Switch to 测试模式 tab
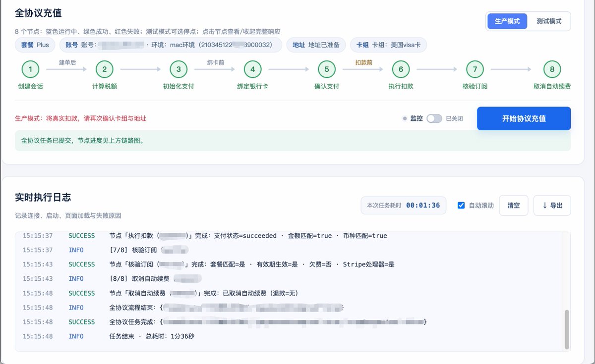This screenshot has width=595, height=364. 549,21
